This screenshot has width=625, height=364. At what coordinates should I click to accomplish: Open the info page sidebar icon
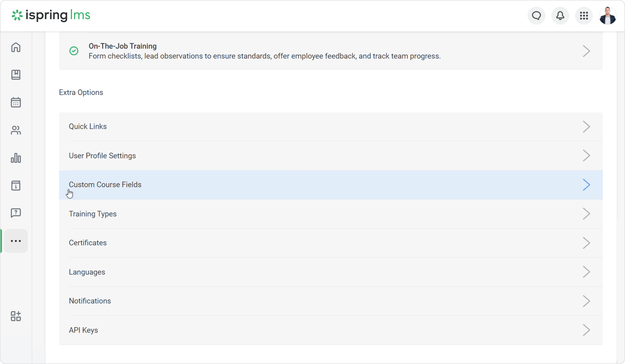16,185
